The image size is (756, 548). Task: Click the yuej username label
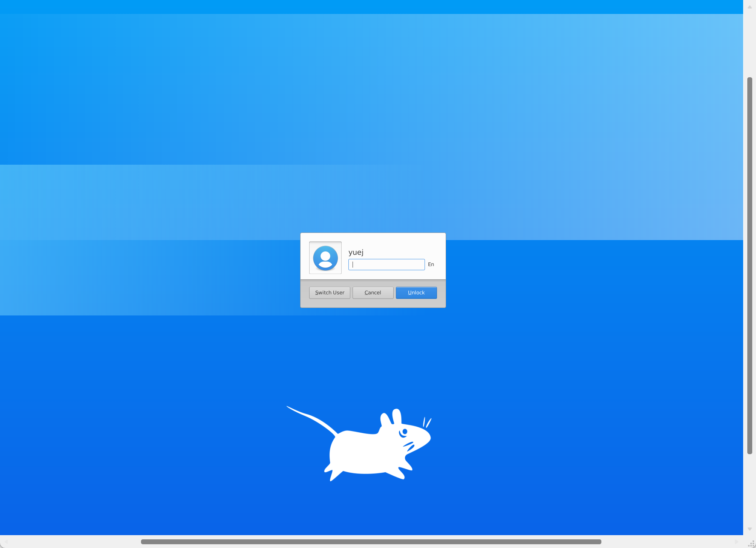tap(356, 252)
